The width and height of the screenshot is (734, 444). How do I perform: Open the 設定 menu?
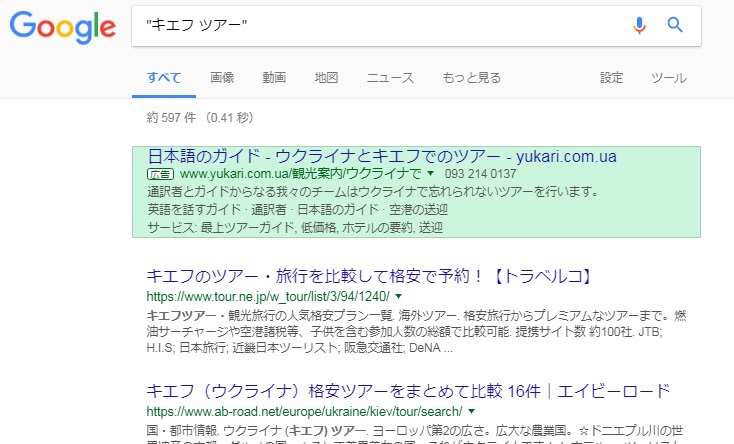(x=611, y=78)
